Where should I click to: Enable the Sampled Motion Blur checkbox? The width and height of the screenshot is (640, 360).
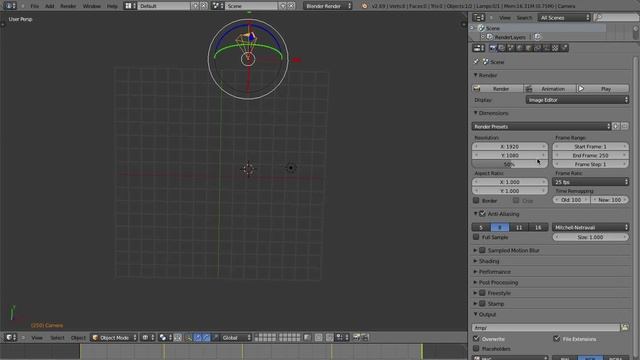(x=482, y=250)
